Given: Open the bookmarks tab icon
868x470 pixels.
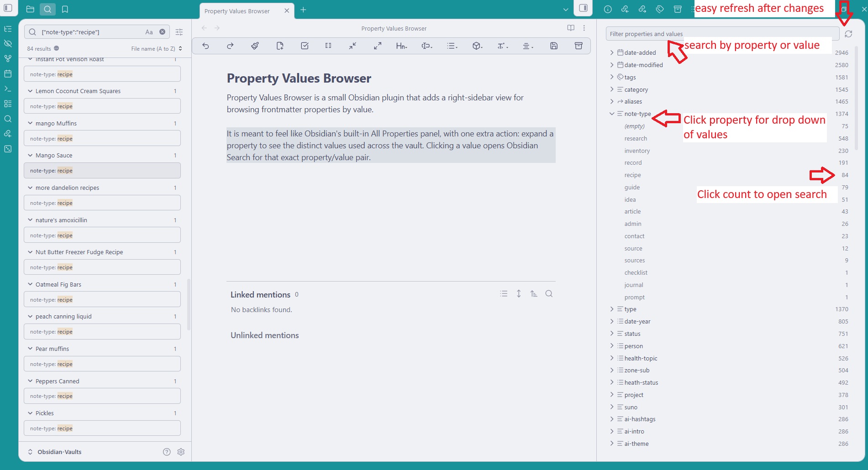Looking at the screenshot, I should click(x=65, y=9).
